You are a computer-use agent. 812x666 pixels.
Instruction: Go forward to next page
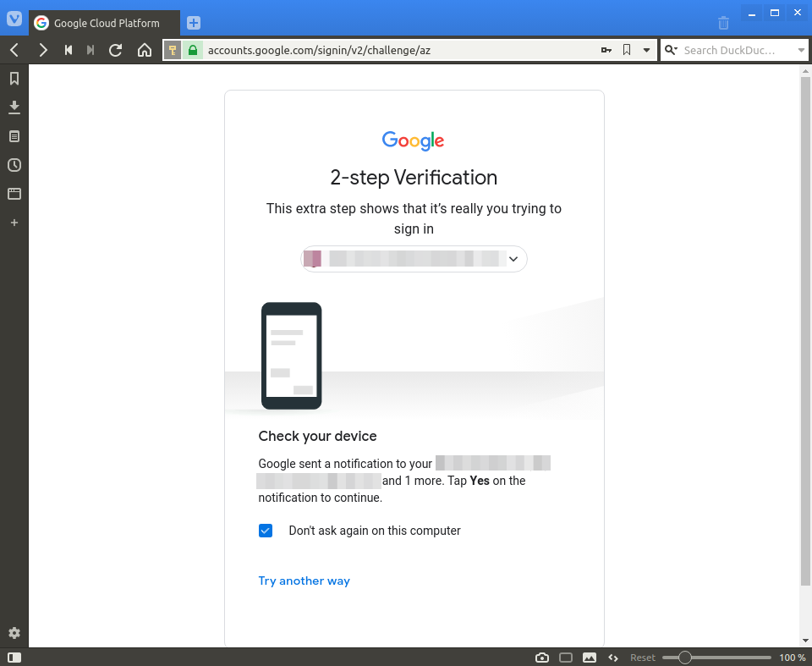pos(43,50)
